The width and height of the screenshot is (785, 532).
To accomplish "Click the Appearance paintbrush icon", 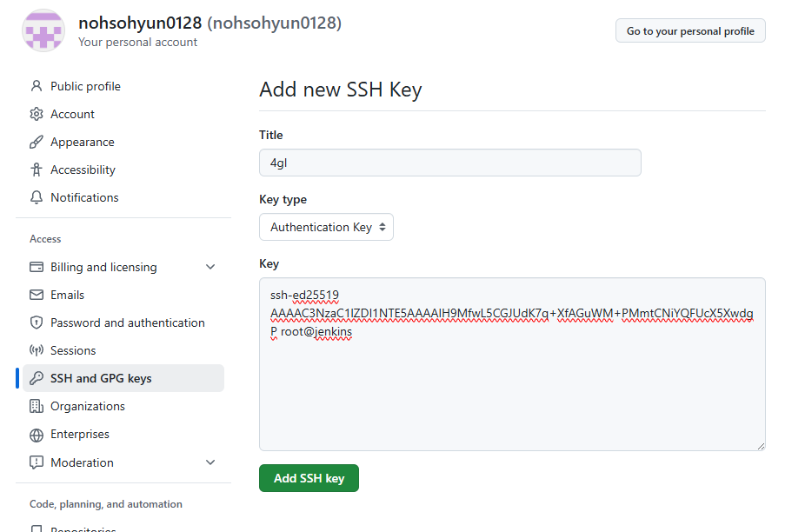I will pos(37,142).
